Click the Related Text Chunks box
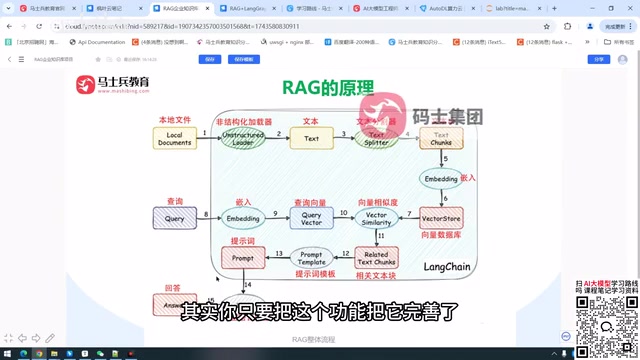Screen dimensions: 640x360 click(376, 258)
